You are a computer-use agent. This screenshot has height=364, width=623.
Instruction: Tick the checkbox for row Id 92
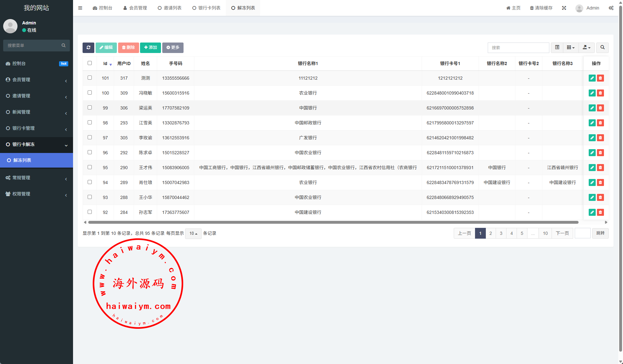pyautogui.click(x=90, y=212)
